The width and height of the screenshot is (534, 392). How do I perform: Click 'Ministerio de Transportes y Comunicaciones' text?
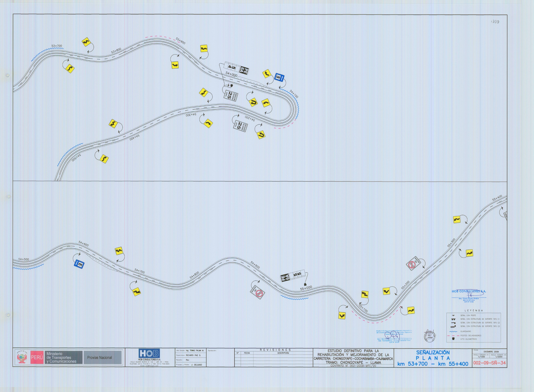(61, 358)
